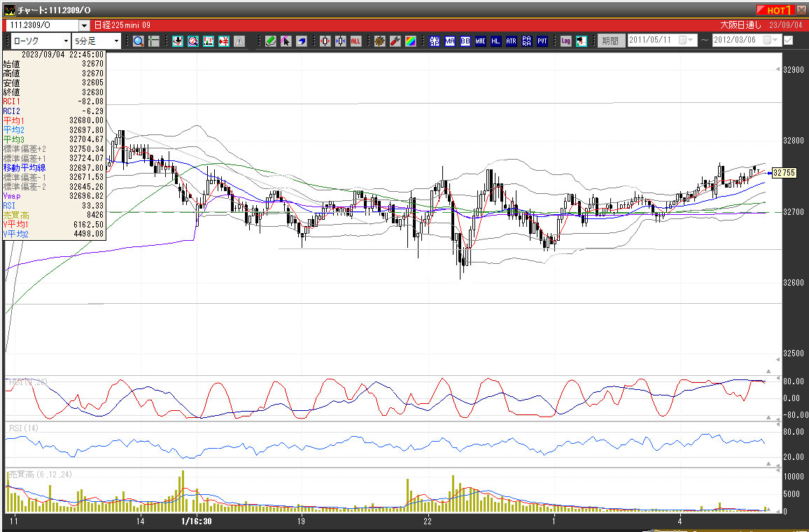This screenshot has width=809, height=532.
Task: Click the chart scroll-to-end arrow icon
Action: tap(582, 41)
